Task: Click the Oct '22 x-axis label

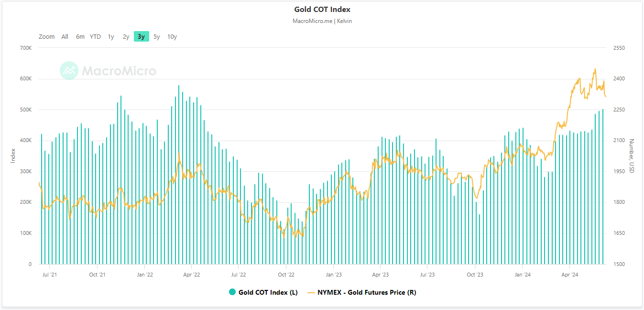Action: pos(286,275)
